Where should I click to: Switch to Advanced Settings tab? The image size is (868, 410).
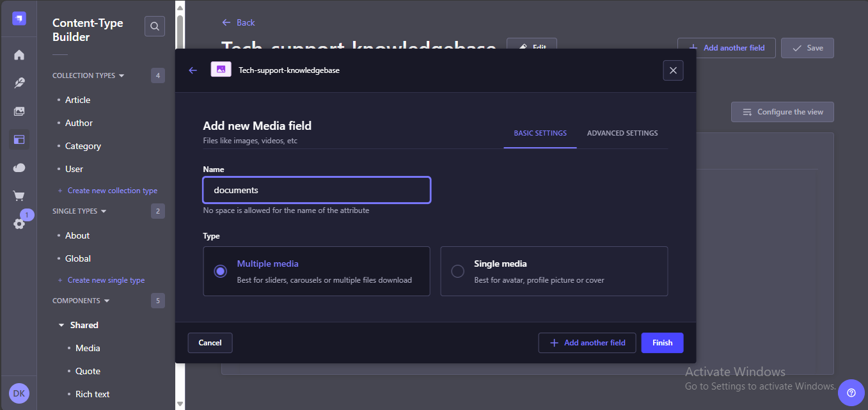click(x=622, y=133)
